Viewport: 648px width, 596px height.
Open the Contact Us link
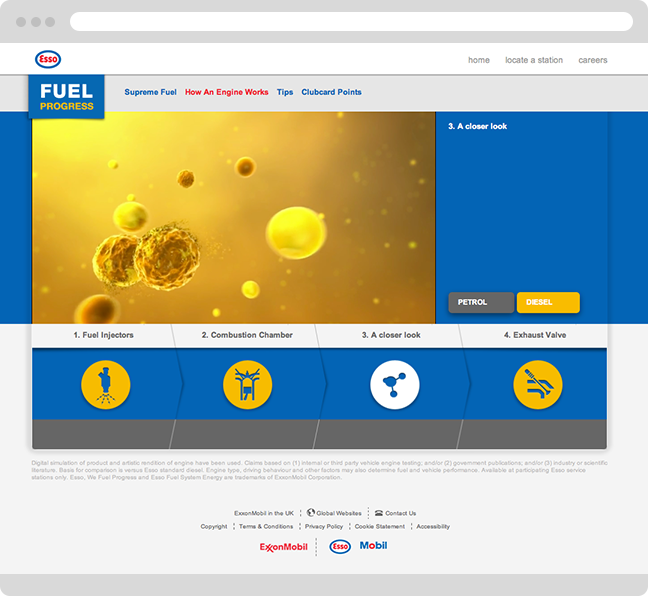point(400,513)
